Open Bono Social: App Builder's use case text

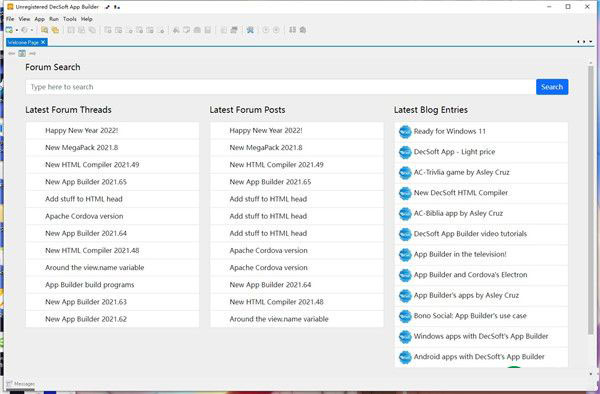(470, 316)
